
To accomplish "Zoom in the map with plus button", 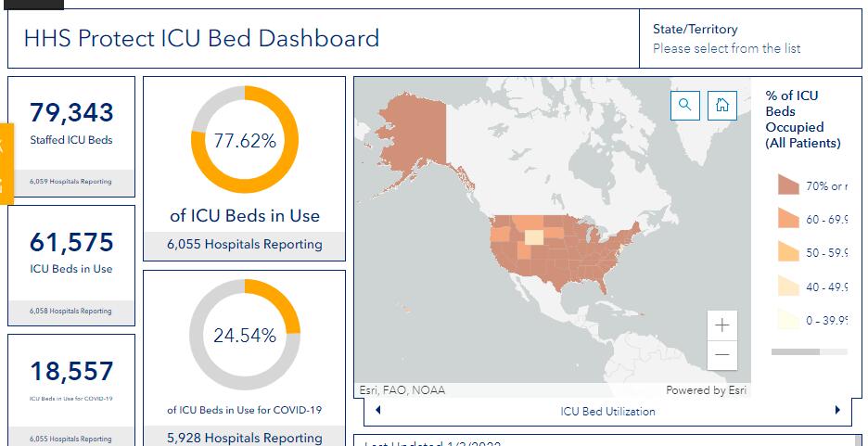I will pyautogui.click(x=721, y=325).
